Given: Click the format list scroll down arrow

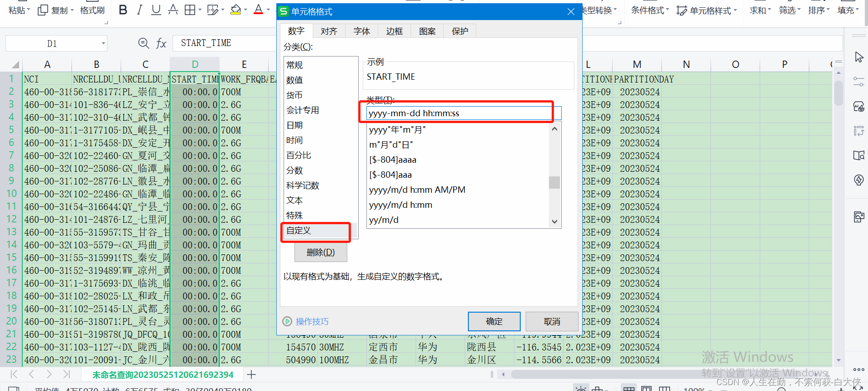Looking at the screenshot, I should pyautogui.click(x=554, y=222).
